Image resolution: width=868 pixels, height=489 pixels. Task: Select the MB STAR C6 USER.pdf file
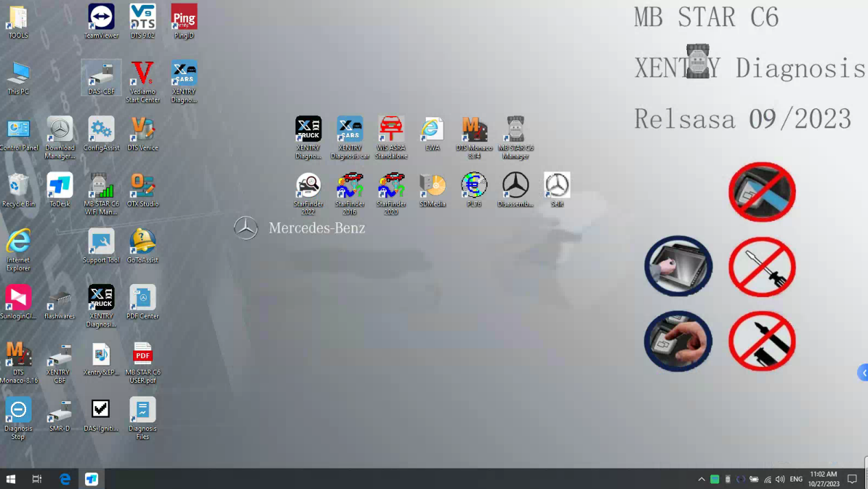coord(143,355)
